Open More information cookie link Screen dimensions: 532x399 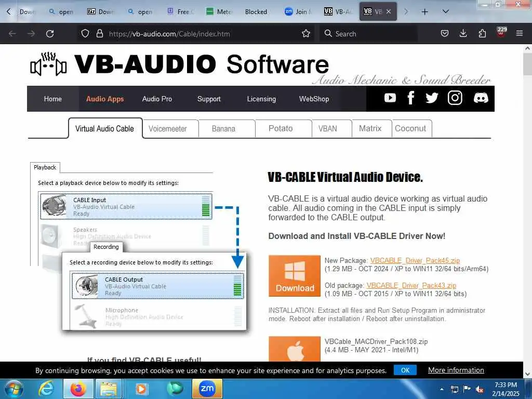click(x=456, y=370)
